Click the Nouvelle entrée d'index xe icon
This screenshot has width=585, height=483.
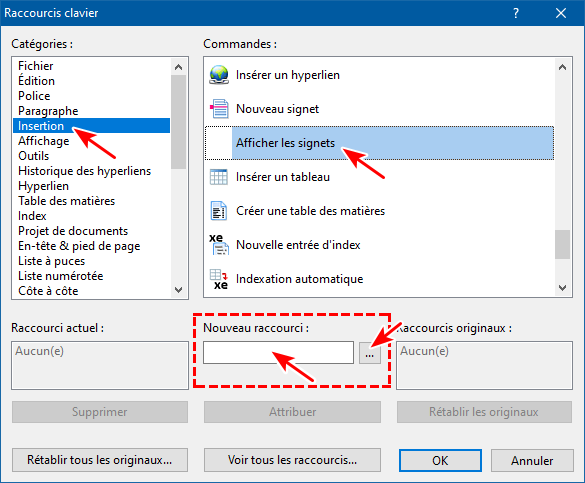[219, 245]
